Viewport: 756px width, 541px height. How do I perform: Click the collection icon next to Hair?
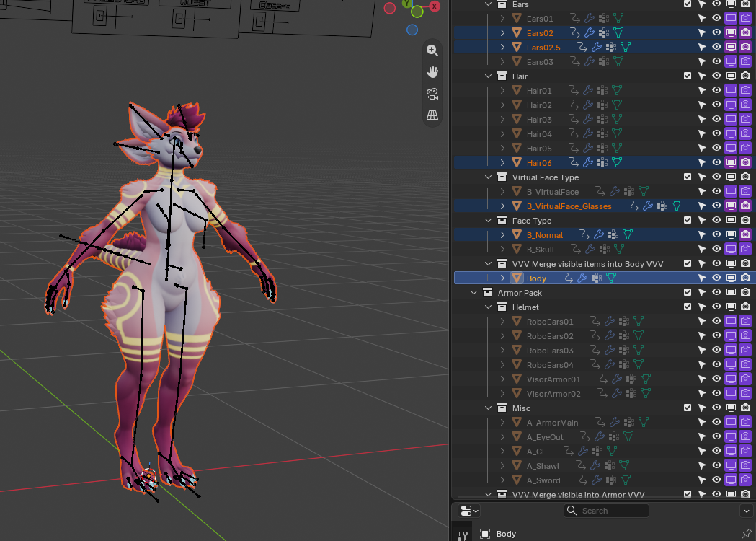click(x=502, y=76)
